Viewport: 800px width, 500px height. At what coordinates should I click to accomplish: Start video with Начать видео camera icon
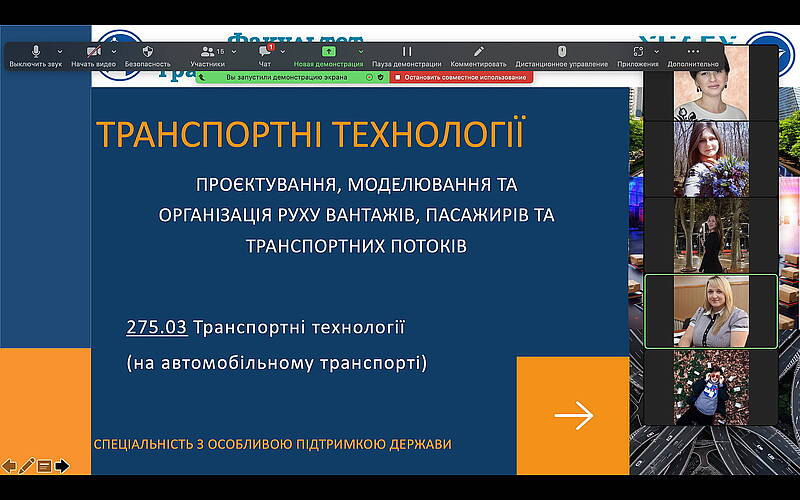click(93, 56)
